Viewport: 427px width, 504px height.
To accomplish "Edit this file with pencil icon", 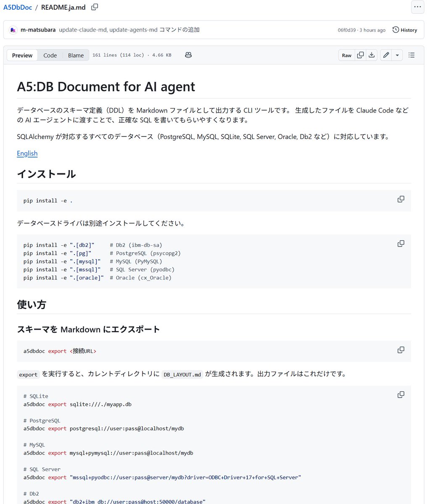I will 386,55.
